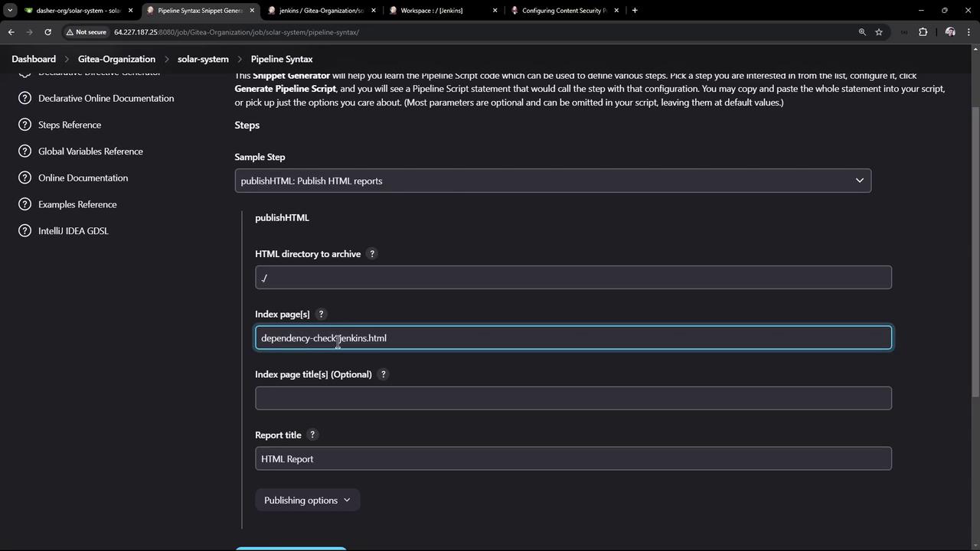Click the Examples Reference question-mark icon
The image size is (980, 551).
(x=24, y=204)
